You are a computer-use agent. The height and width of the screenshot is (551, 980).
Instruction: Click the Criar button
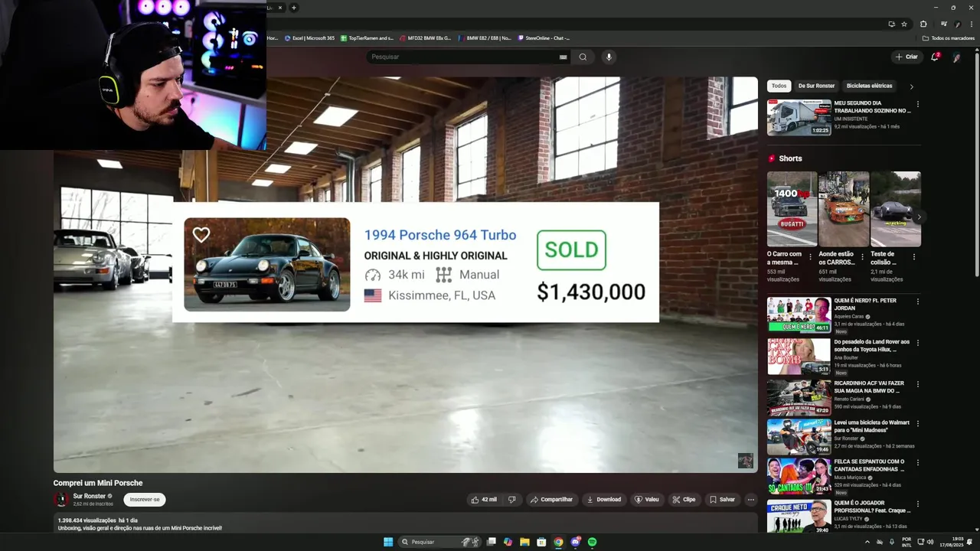pos(906,57)
